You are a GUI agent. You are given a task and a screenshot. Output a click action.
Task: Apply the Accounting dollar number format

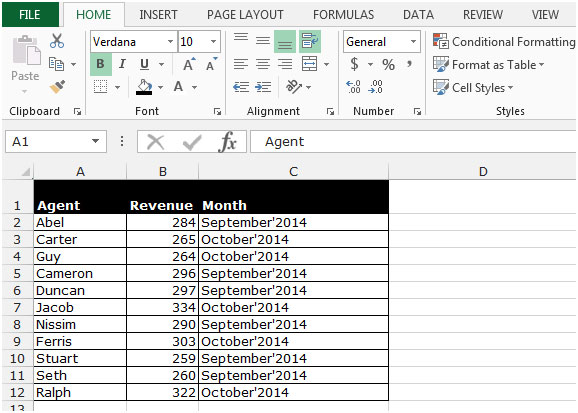pos(354,64)
